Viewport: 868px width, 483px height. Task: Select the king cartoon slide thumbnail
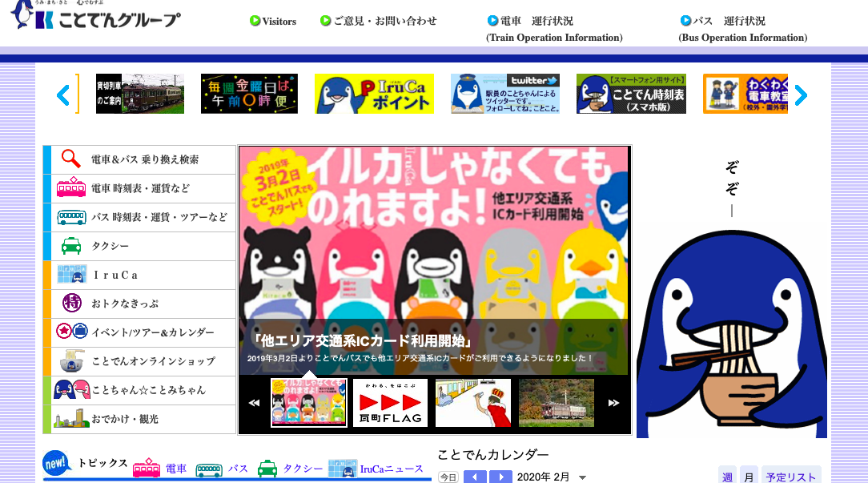[x=473, y=403]
